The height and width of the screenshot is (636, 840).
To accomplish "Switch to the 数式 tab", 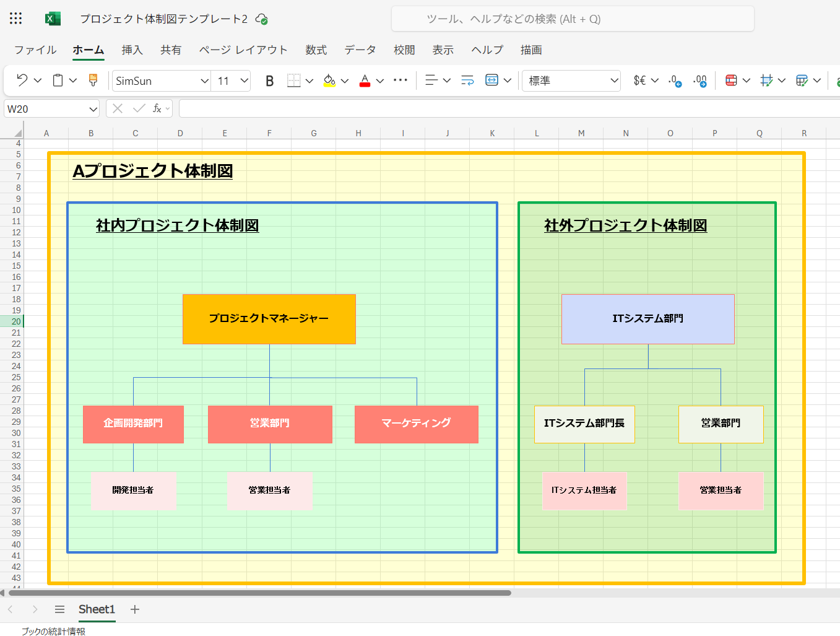I will (x=316, y=50).
